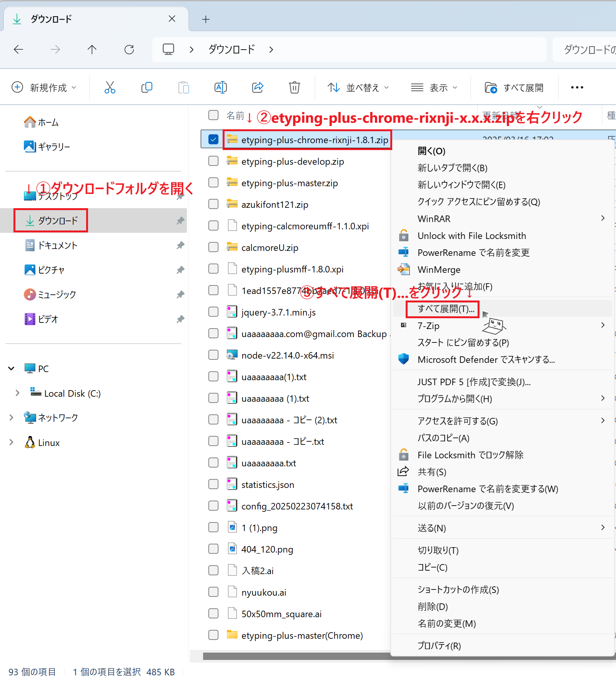Click the Copy icon in toolbar
The width and height of the screenshot is (616, 678).
click(147, 87)
